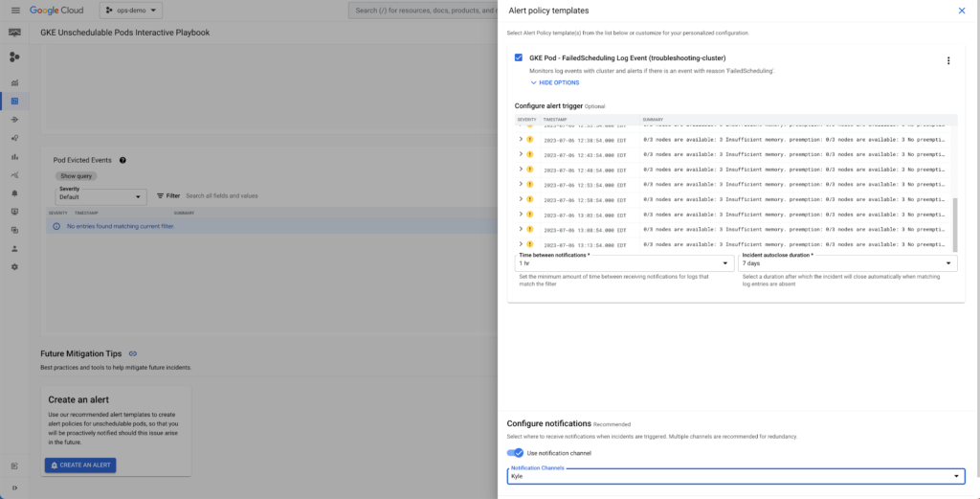This screenshot has height=499, width=980.
Task: Click warning severity icon on 12:53:54 log row
Action: pos(529,185)
